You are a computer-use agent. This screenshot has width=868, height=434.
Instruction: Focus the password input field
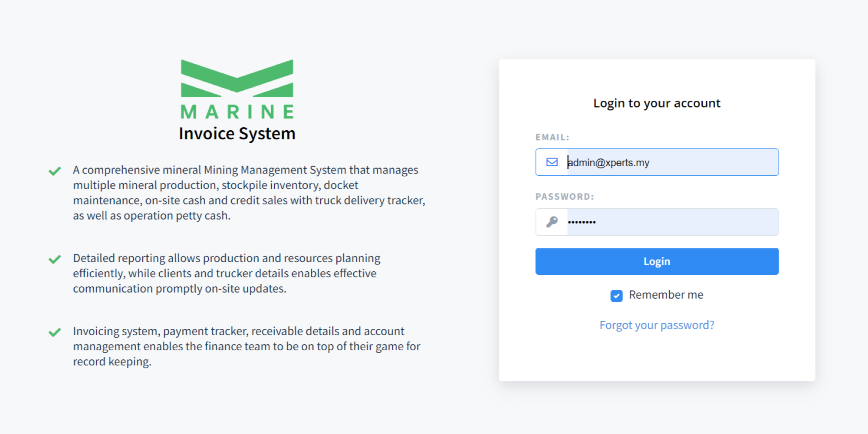point(672,222)
